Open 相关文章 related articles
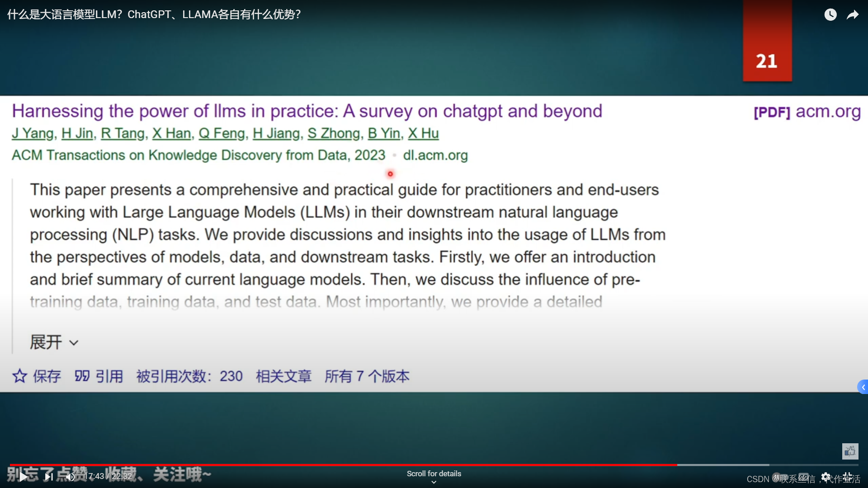The width and height of the screenshot is (868, 488). coord(283,376)
